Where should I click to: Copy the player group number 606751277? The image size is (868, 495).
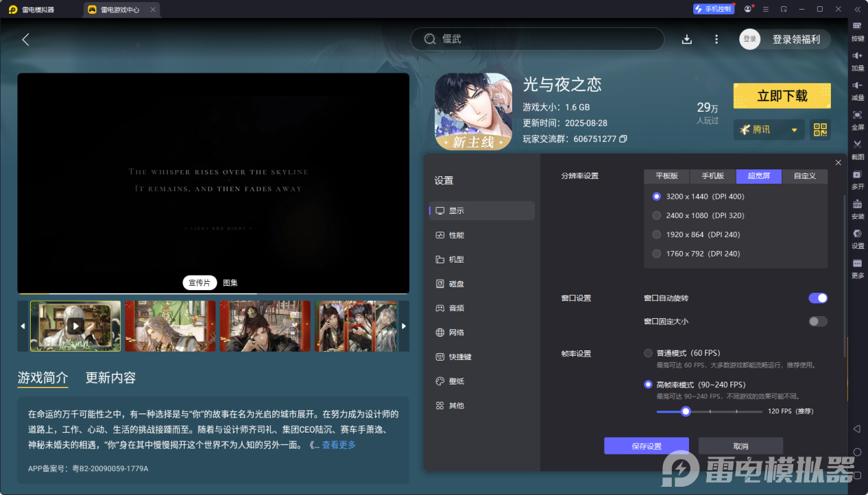(x=623, y=139)
